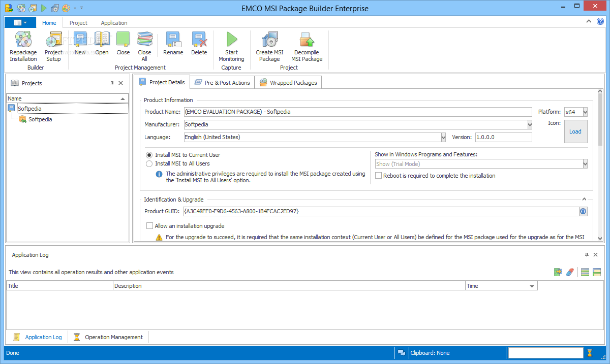The height and width of the screenshot is (364, 610).
Task: Open the Wrapped Packages tab
Action: coord(288,83)
